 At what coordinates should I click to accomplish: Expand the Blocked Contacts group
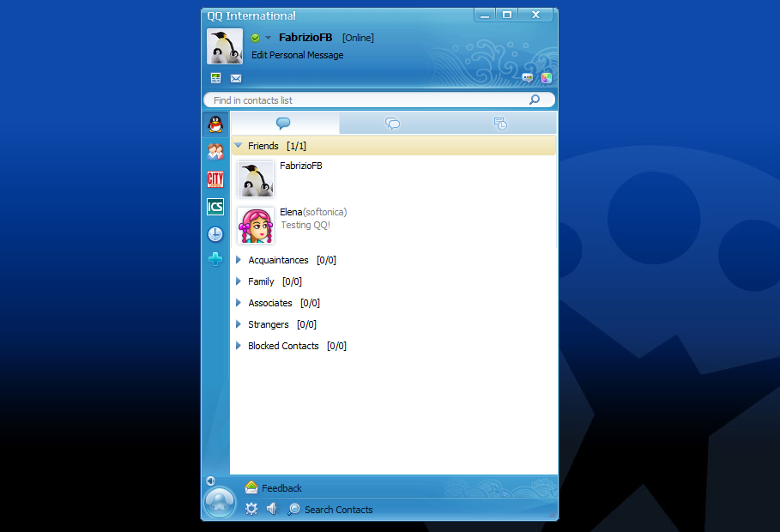pos(239,346)
